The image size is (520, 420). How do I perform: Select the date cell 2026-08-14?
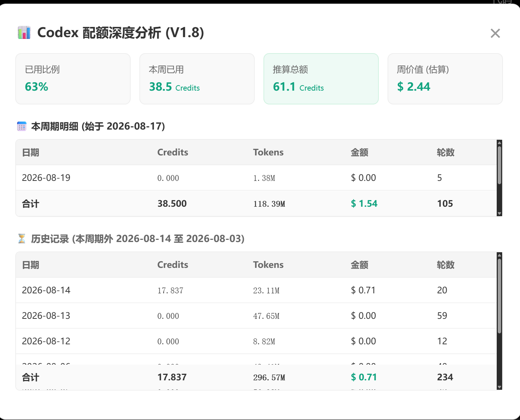click(x=46, y=290)
